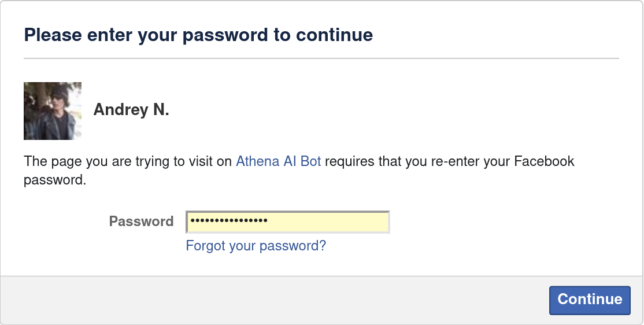644x325 pixels.
Task: Click the initial 'N.' after Andrey
Action: pos(161,110)
